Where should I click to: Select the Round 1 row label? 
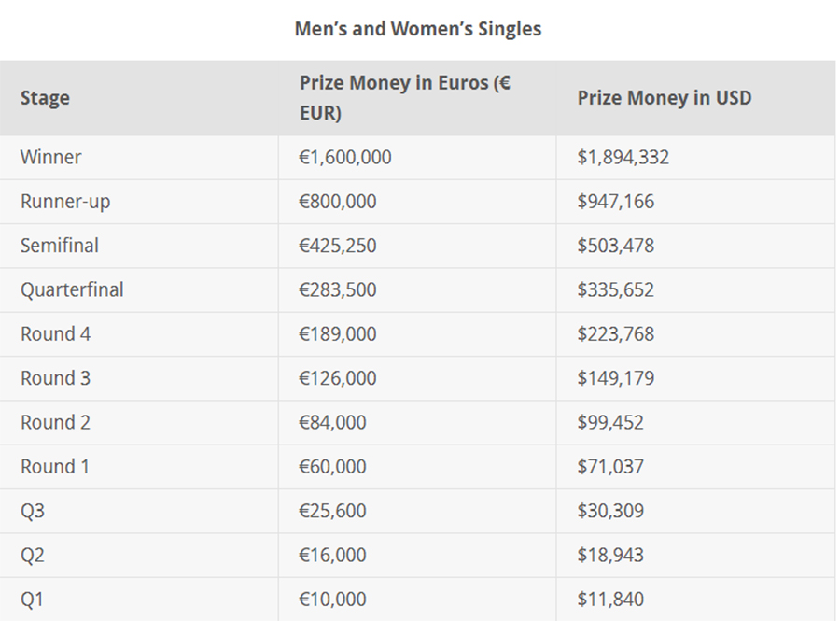click(55, 467)
